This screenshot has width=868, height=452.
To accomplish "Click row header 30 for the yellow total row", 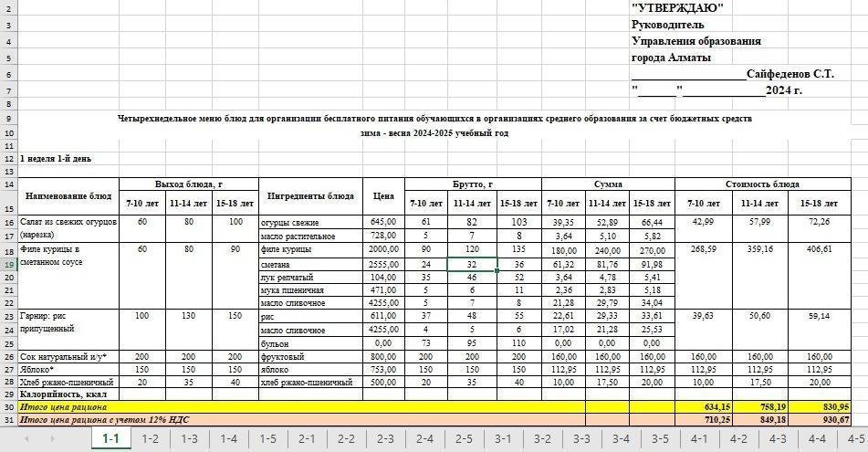I will [8, 406].
